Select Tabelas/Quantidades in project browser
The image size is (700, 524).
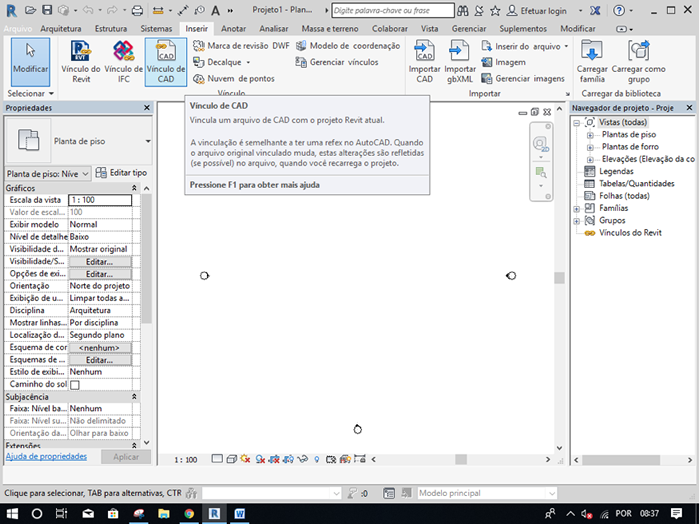[x=637, y=183]
